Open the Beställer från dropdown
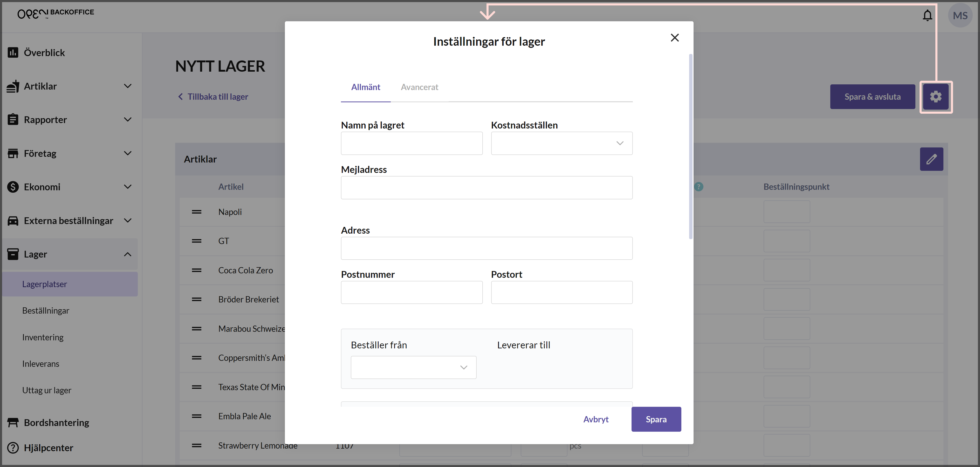 (x=414, y=367)
